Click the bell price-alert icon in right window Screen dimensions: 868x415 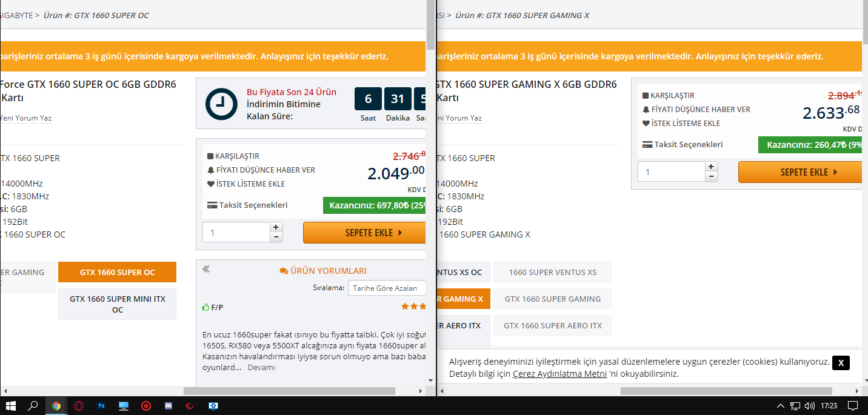click(646, 110)
